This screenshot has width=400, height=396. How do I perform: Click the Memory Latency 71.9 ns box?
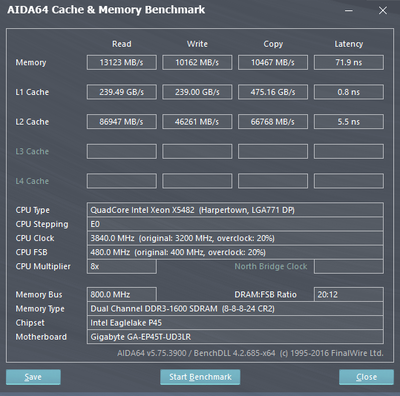click(349, 62)
